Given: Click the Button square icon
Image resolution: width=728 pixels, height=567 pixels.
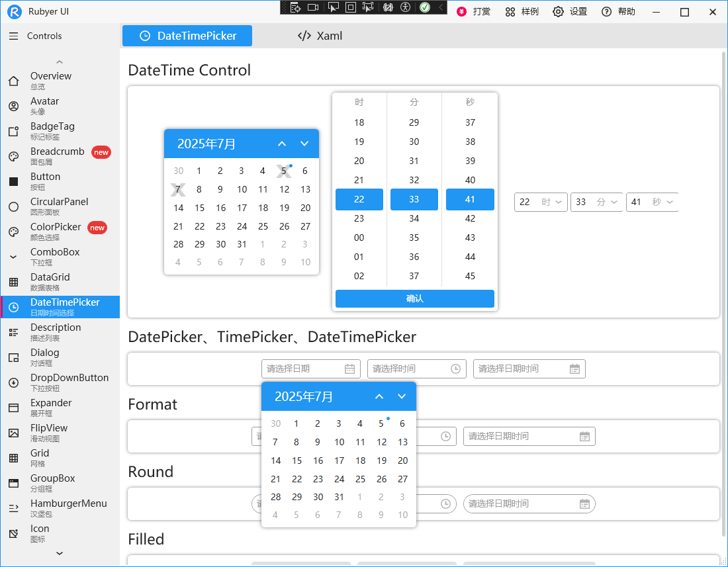Looking at the screenshot, I should 14,181.
